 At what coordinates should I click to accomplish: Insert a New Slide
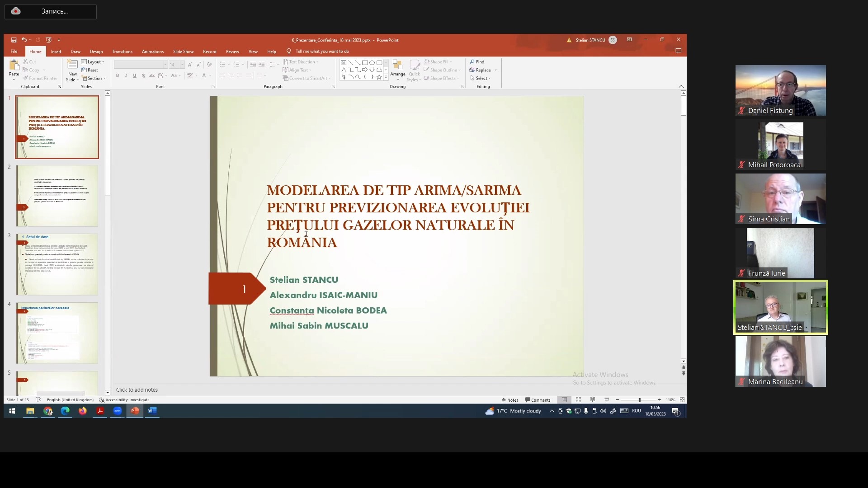[x=72, y=70]
